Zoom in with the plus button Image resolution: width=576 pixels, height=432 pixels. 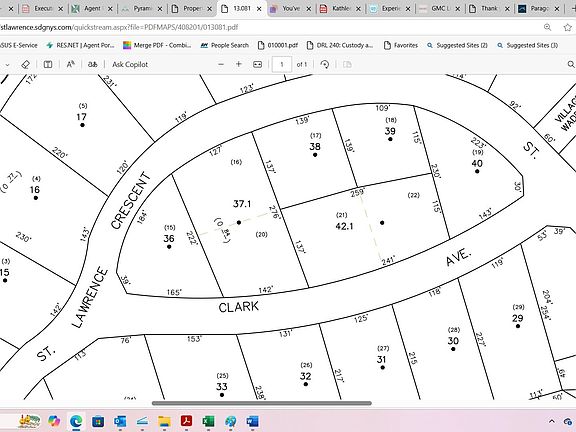tap(239, 64)
